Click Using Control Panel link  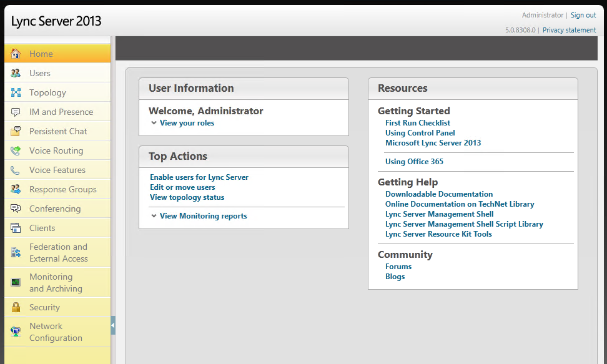(420, 133)
